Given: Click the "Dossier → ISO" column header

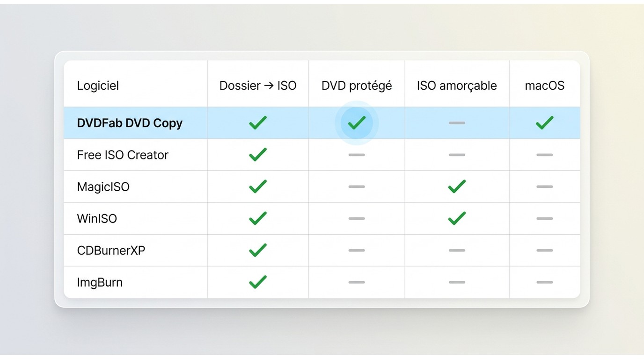Looking at the screenshot, I should [258, 86].
